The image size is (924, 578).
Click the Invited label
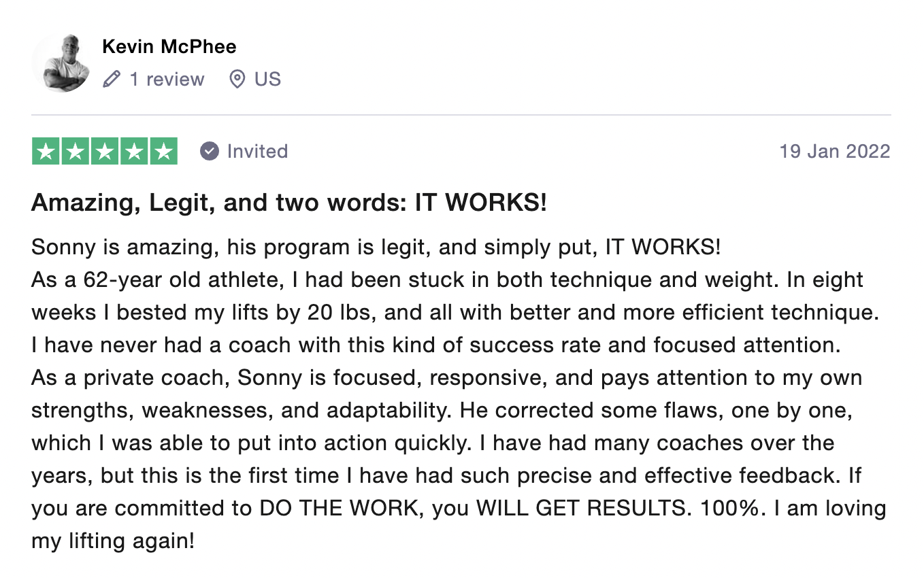[257, 151]
